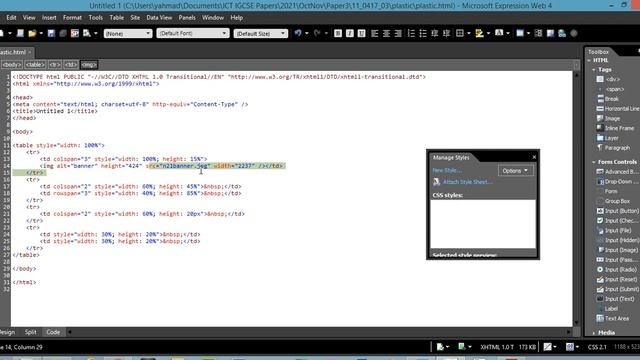Collapse the Form Controls group in Toolbox
640x360 pixels.
click(x=594, y=162)
